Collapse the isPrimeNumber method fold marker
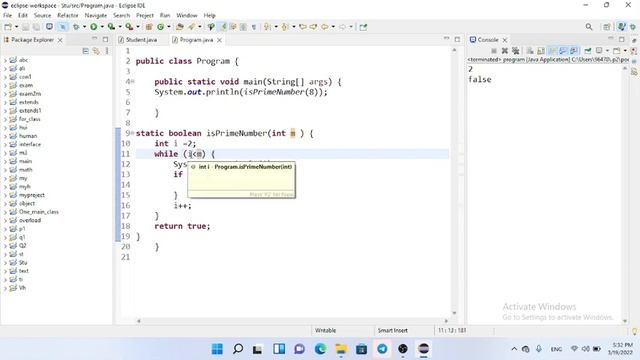The width and height of the screenshot is (640, 360). pos(132,133)
